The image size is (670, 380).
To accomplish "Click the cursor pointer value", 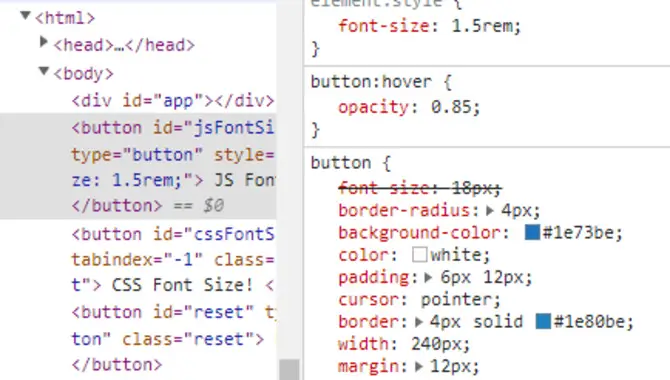I will [456, 300].
